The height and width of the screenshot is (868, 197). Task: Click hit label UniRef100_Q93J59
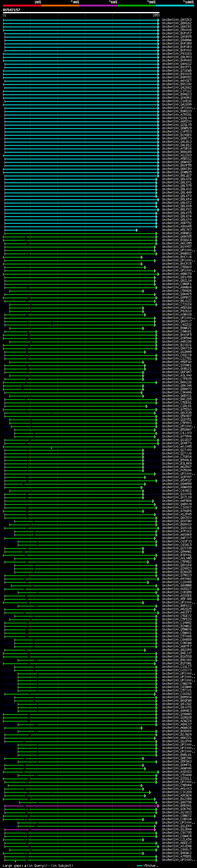point(177,277)
